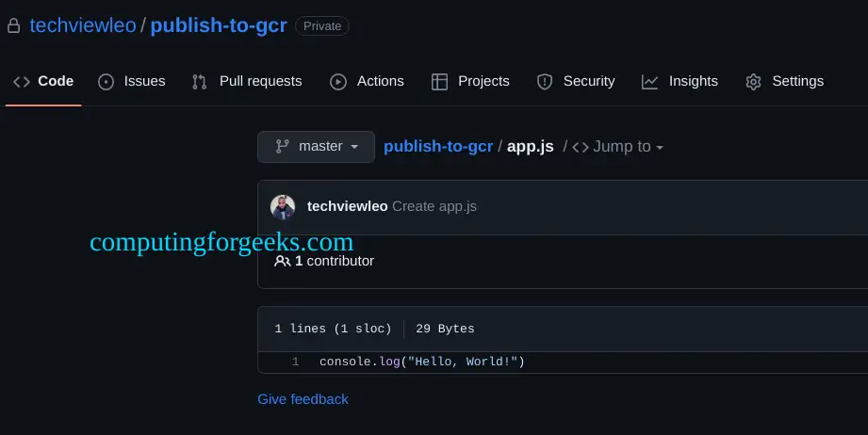Go to the Actions tab
This screenshot has height=435, width=868.
coord(367,81)
